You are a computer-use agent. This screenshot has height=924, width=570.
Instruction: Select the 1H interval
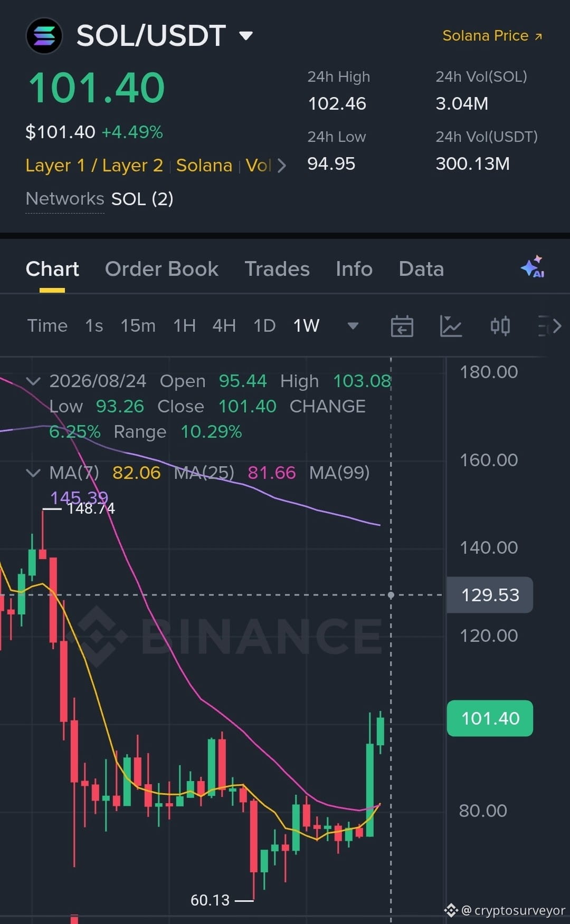click(x=184, y=326)
